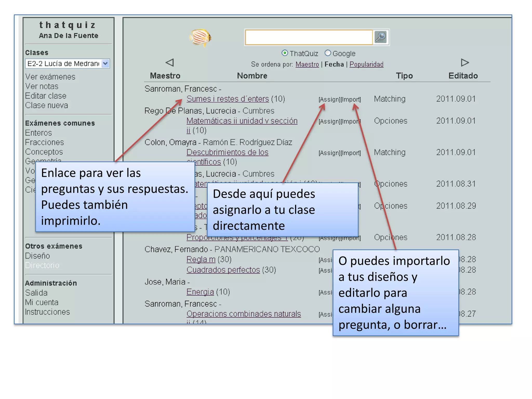Click into the search text field
The height and width of the screenshot is (399, 532).
(309, 37)
